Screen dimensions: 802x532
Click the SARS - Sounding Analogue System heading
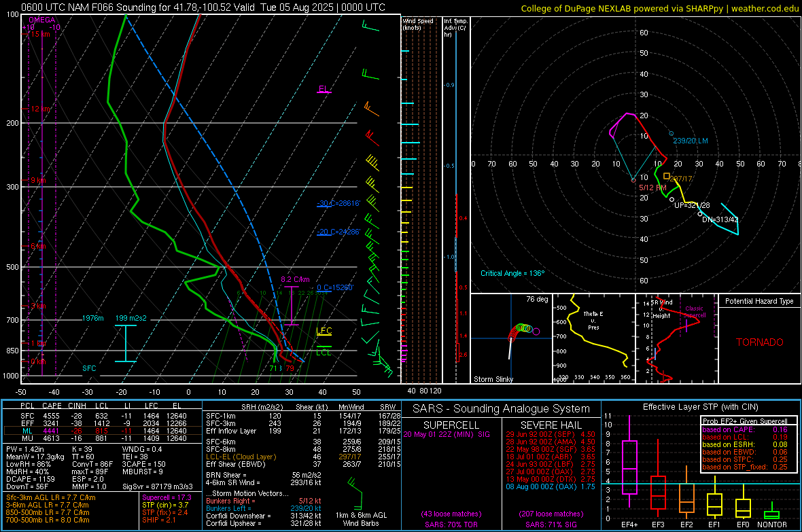(x=502, y=409)
